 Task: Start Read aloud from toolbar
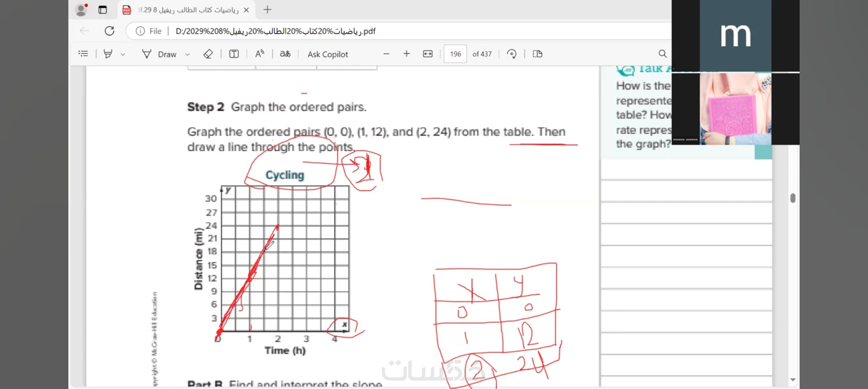coord(259,54)
